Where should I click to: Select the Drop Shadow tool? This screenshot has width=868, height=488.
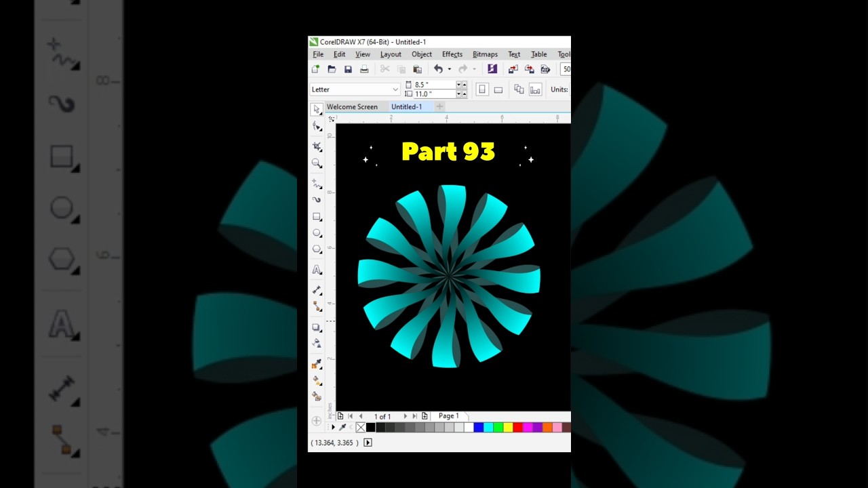point(317,327)
